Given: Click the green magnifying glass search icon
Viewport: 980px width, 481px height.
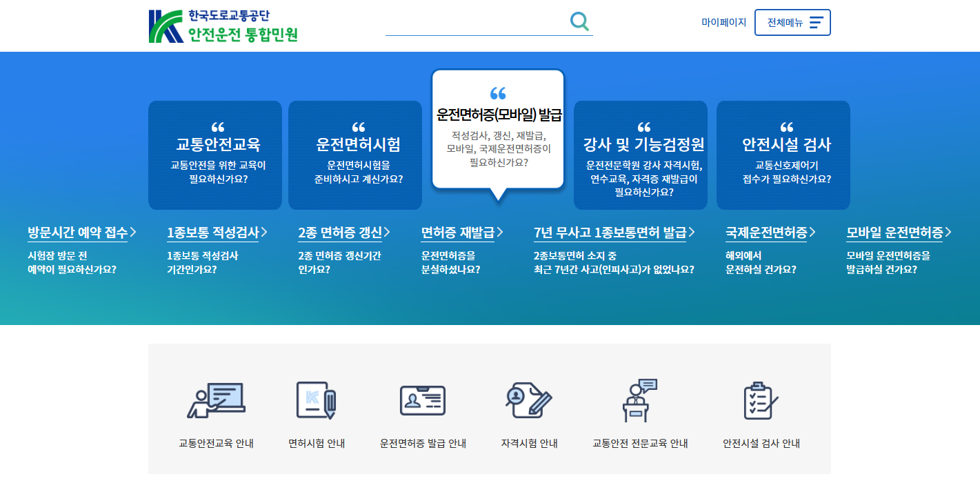Looking at the screenshot, I should tap(579, 21).
